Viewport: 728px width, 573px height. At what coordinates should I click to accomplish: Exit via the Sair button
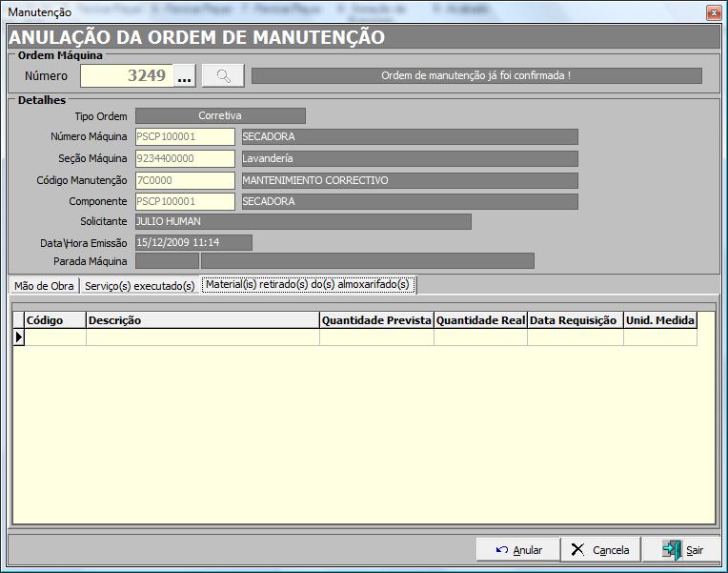click(680, 550)
